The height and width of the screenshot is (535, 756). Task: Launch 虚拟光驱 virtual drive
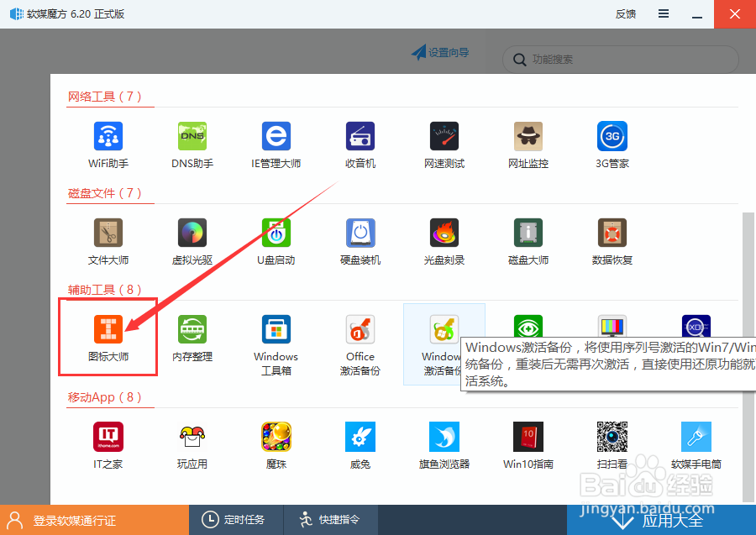coord(192,242)
